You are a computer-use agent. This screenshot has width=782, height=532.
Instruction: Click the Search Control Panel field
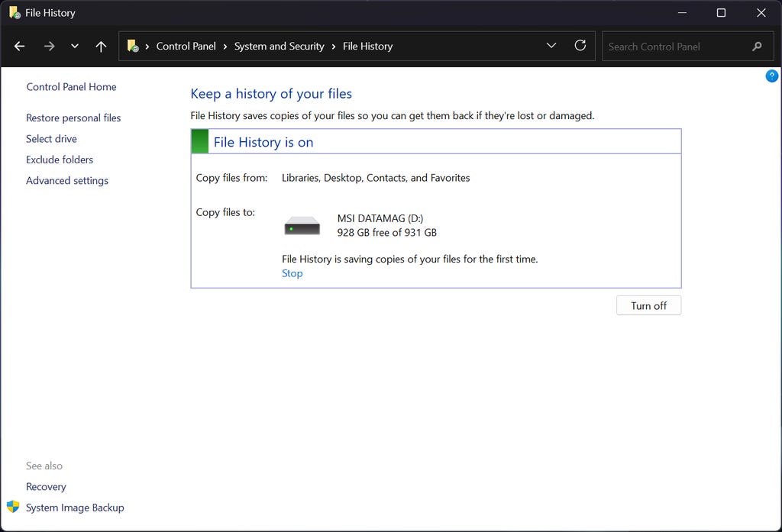click(672, 47)
